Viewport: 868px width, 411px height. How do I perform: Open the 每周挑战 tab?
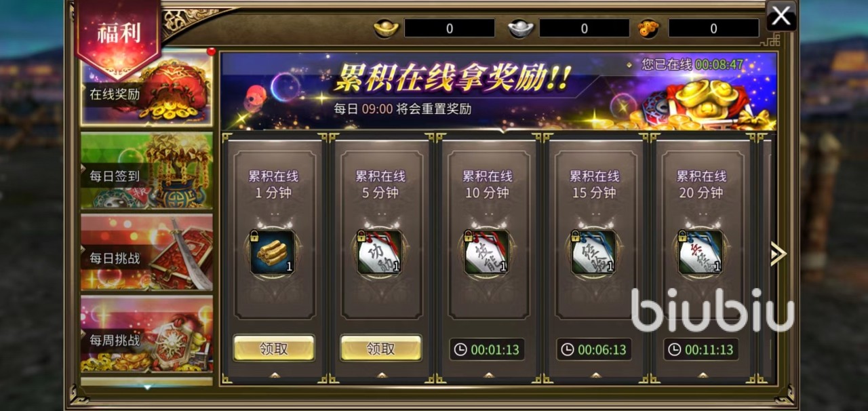pyautogui.click(x=146, y=334)
